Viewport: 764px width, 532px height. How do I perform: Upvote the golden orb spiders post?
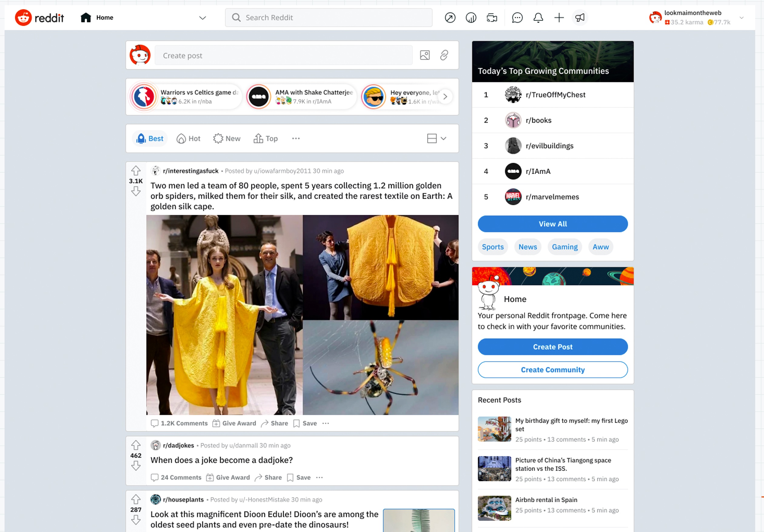coord(136,171)
